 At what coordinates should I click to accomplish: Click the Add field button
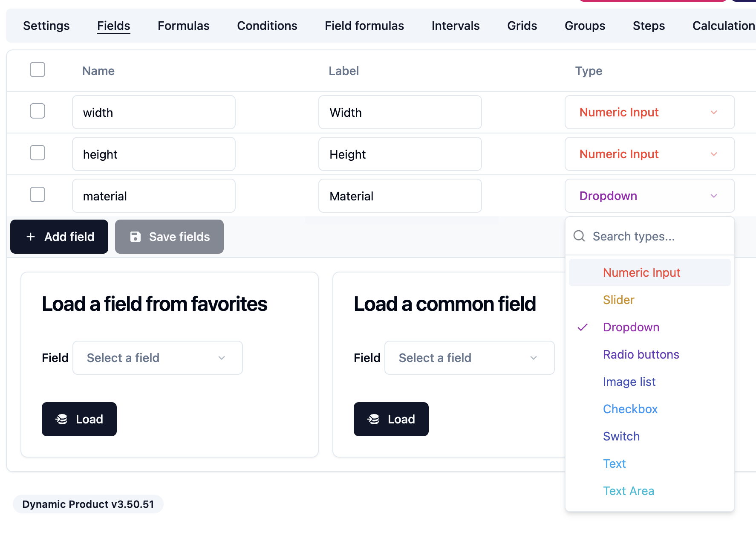[x=59, y=237]
